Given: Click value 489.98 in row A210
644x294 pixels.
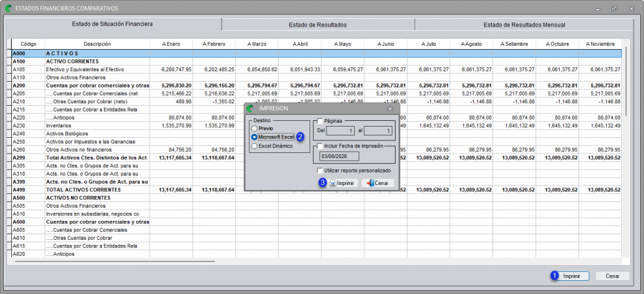Looking at the screenshot, I should click(183, 101).
